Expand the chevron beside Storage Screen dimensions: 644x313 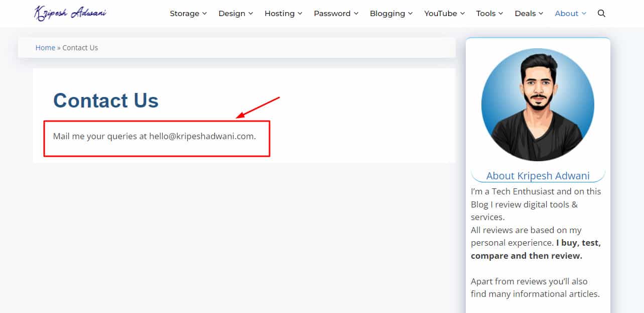[204, 14]
